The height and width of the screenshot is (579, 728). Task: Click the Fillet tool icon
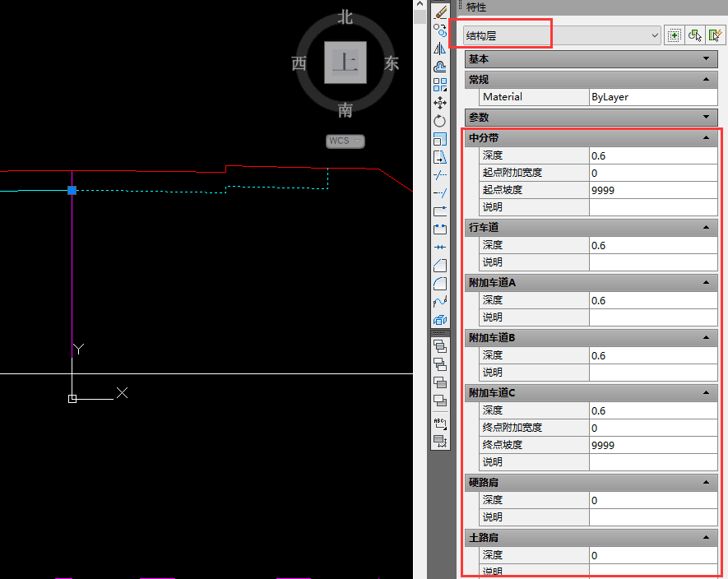[x=440, y=284]
